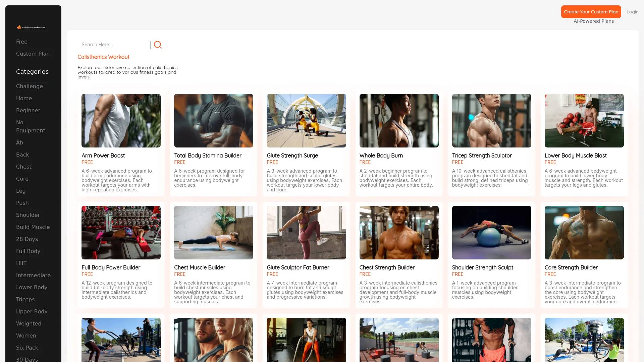
Task: Click the Chest Muscle Builder plank image
Action: [214, 233]
